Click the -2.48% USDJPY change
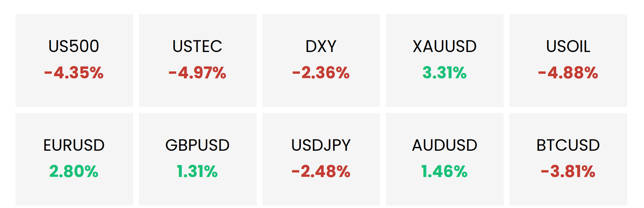The image size is (644, 208). [321, 171]
